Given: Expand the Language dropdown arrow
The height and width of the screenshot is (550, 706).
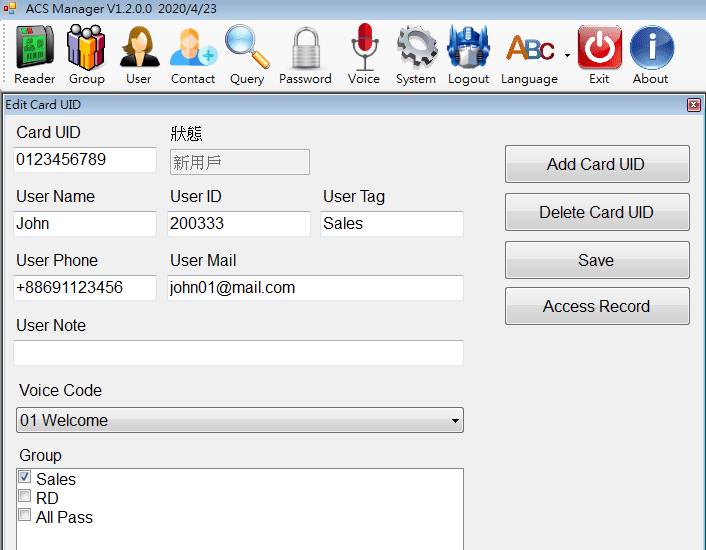Looking at the screenshot, I should (x=567, y=55).
